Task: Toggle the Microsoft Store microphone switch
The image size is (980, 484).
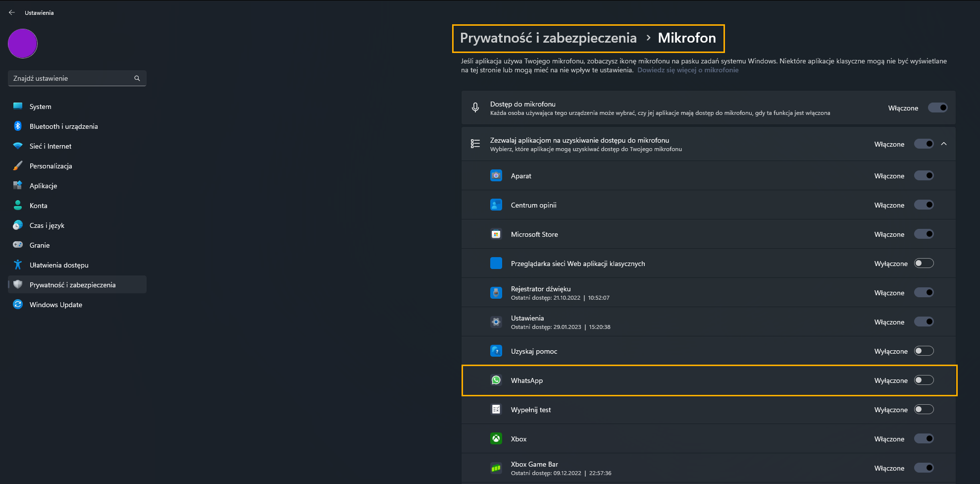Action: (x=924, y=234)
